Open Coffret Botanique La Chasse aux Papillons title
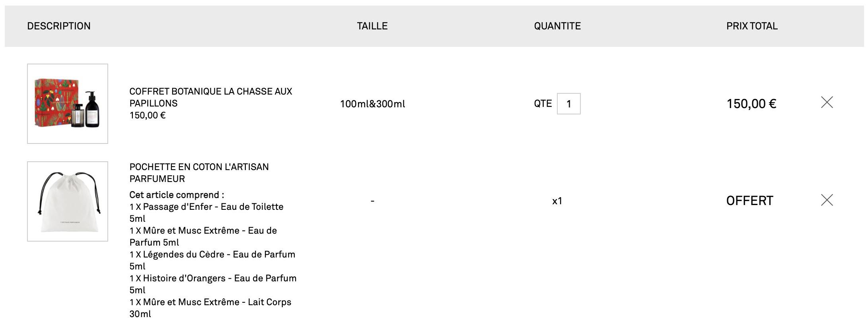This screenshot has height=333, width=868. [210, 97]
